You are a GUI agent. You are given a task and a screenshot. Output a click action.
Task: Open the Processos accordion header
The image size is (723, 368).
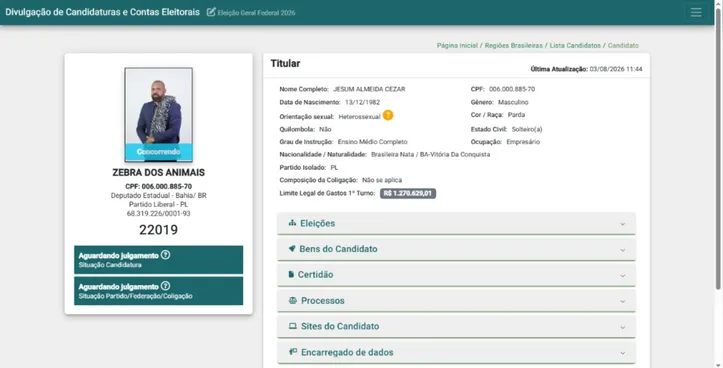[x=456, y=301]
